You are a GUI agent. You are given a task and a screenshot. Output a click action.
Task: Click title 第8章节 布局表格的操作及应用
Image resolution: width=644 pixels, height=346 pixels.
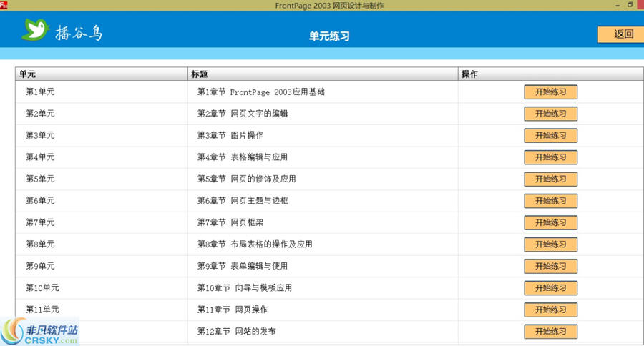[255, 244]
